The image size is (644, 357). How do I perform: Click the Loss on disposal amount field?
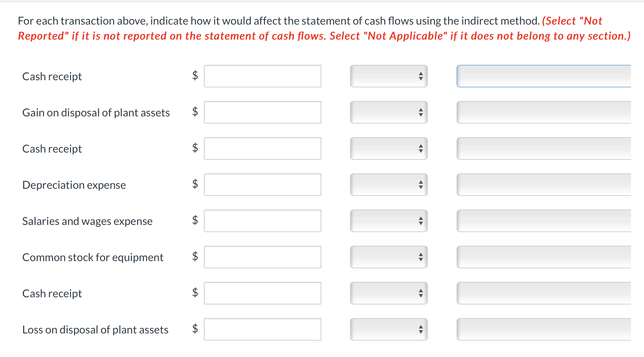pos(262,329)
